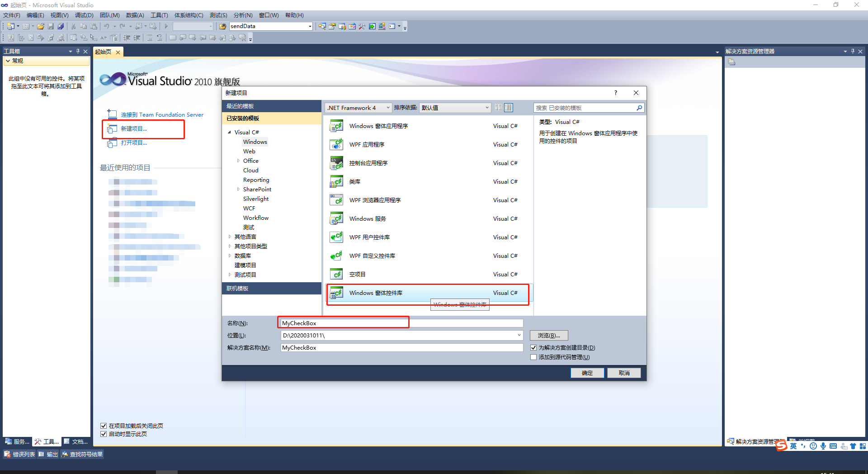Select the 类库 template row
The width and height of the screenshot is (868, 474).
(x=429, y=181)
